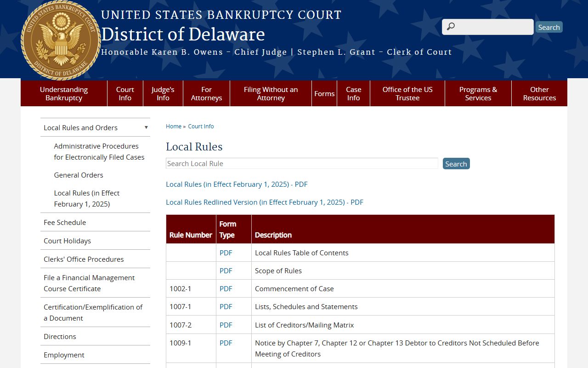Click the header site Search button
The width and height of the screenshot is (588, 368).
tap(549, 27)
